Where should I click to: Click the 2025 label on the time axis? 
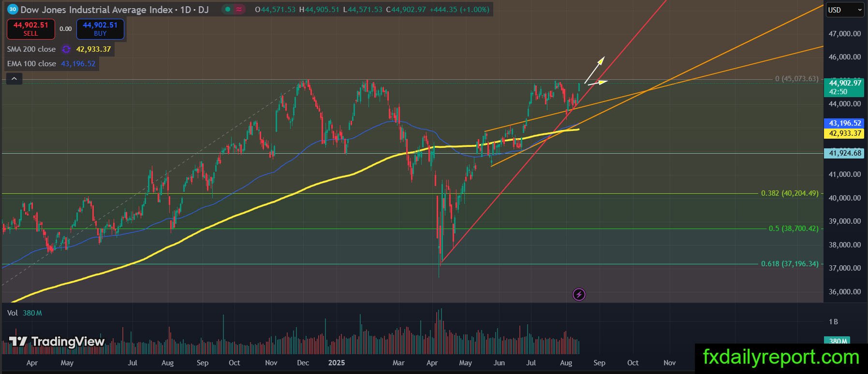point(337,363)
